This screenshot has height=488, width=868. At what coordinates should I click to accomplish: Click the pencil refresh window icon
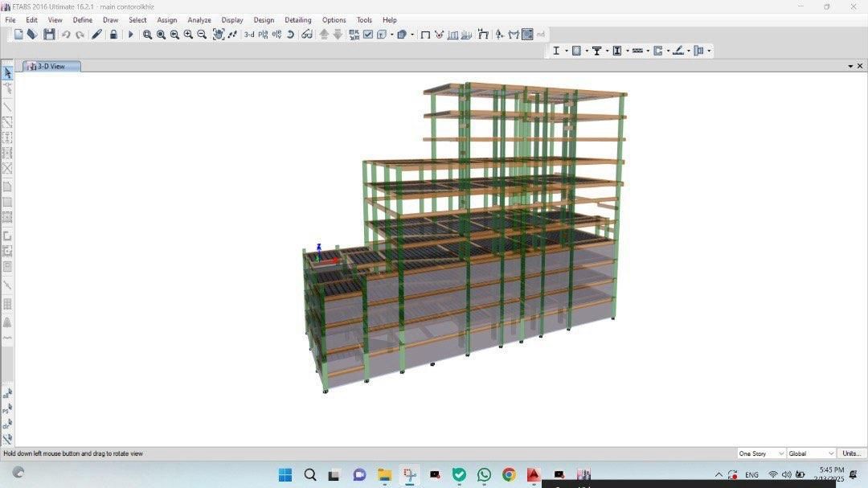click(96, 35)
